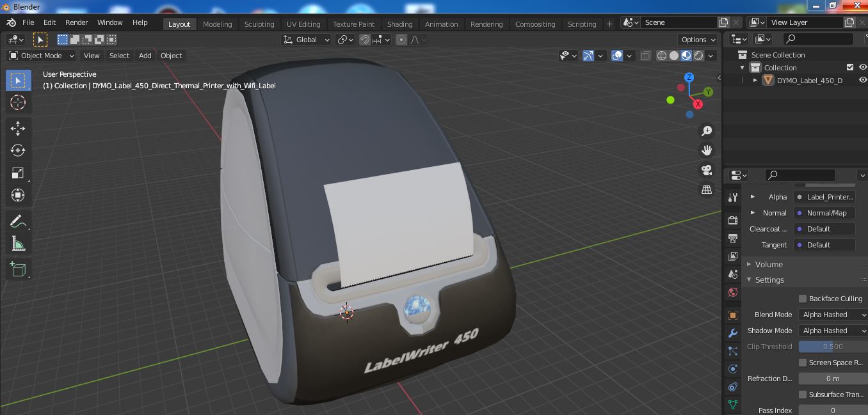This screenshot has width=868, height=415.
Task: Toggle snapping magnet icon
Action: click(x=365, y=40)
